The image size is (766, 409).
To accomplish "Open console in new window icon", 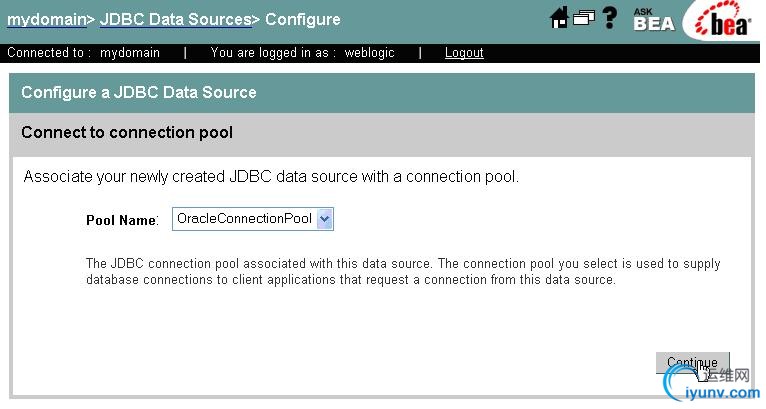I will pyautogui.click(x=583, y=18).
